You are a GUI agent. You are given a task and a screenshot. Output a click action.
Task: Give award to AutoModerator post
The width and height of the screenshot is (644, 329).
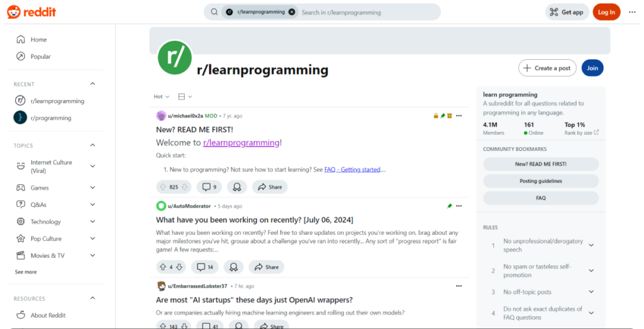click(x=233, y=267)
